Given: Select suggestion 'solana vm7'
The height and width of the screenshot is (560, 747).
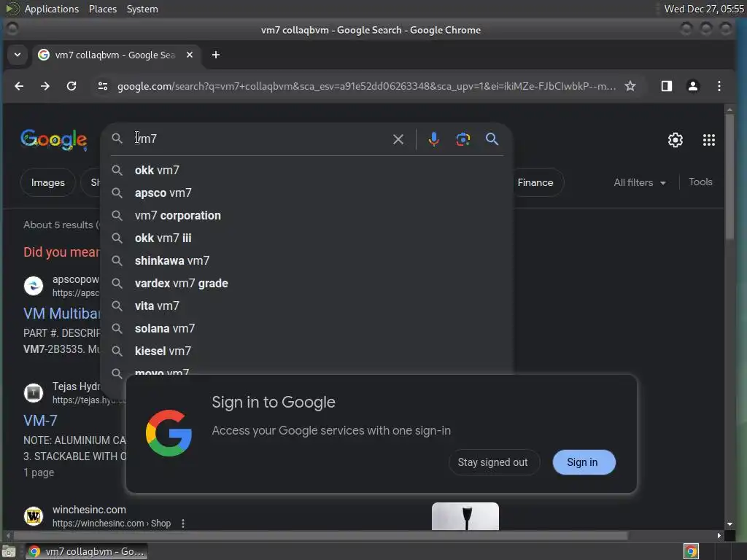Looking at the screenshot, I should point(307,329).
